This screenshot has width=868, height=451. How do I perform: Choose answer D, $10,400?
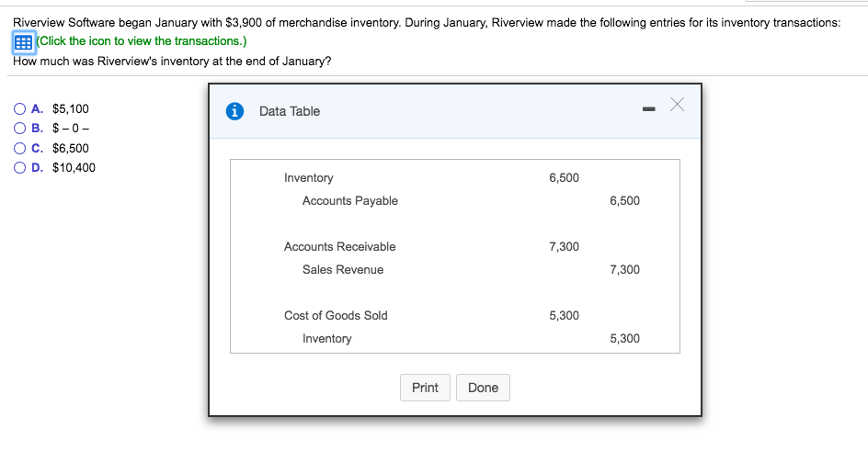(x=20, y=167)
